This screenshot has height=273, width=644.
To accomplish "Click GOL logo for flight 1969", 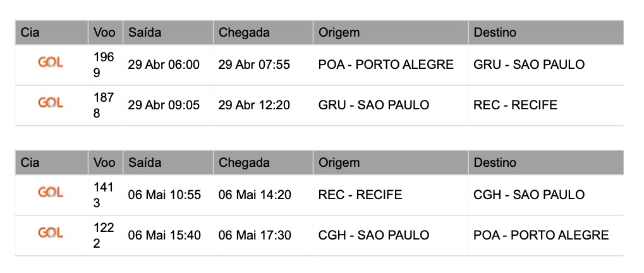I will point(51,63).
